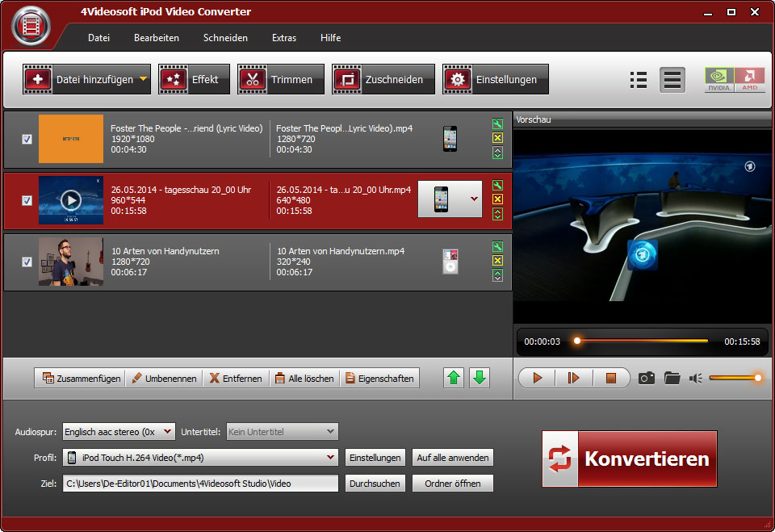Click the Ziel output path field

click(200, 483)
